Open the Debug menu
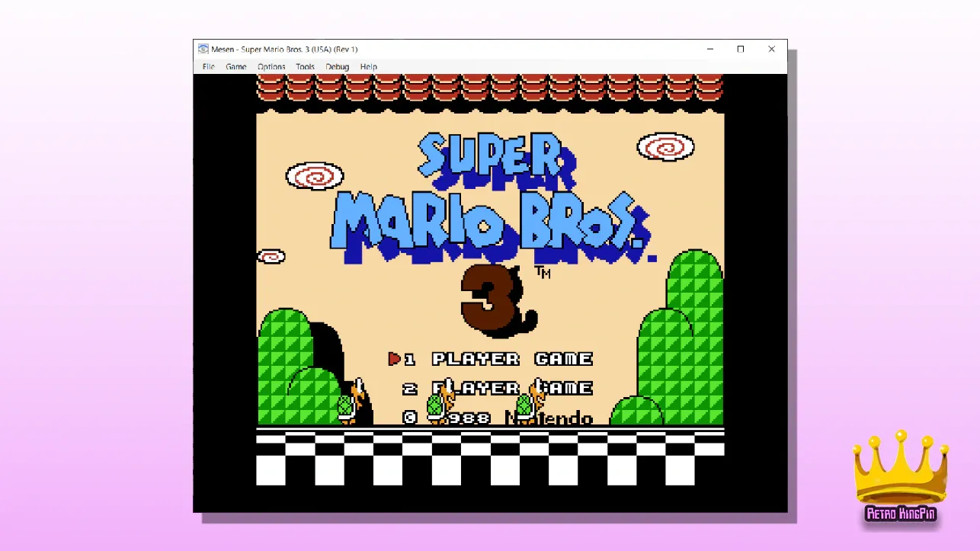Image resolution: width=980 pixels, height=551 pixels. point(337,67)
